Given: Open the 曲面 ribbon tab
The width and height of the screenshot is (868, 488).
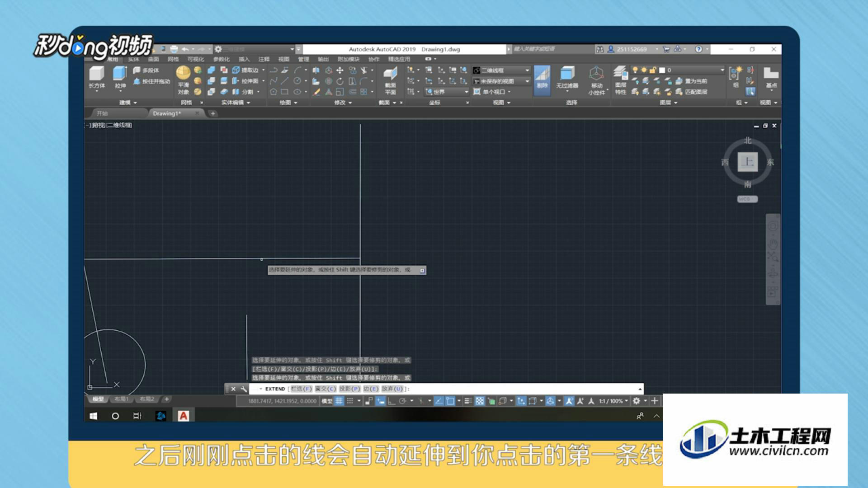Looking at the screenshot, I should click(x=153, y=59).
